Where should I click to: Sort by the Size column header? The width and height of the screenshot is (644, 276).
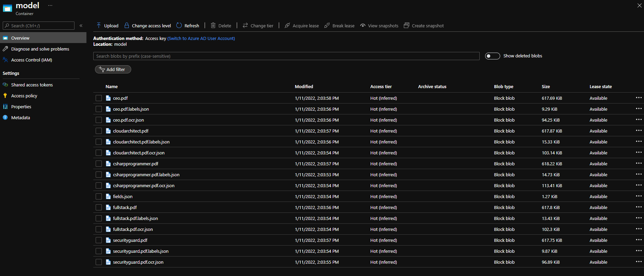tap(546, 86)
